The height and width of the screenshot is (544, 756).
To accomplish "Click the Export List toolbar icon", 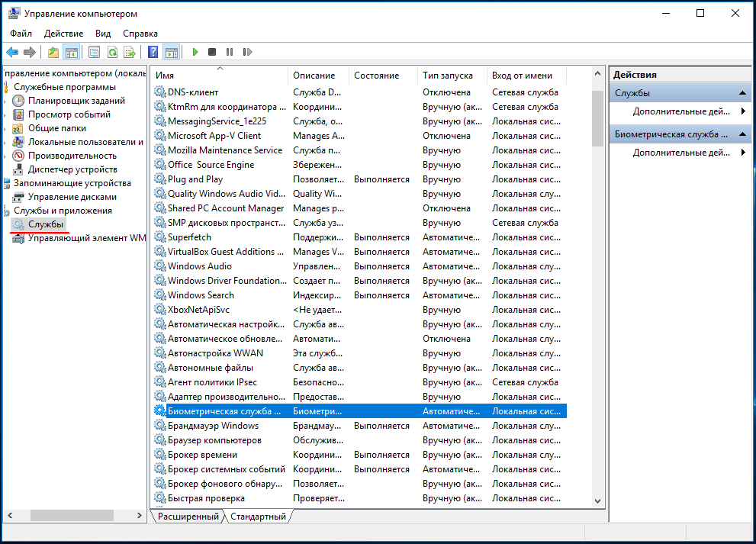I will 130,52.
